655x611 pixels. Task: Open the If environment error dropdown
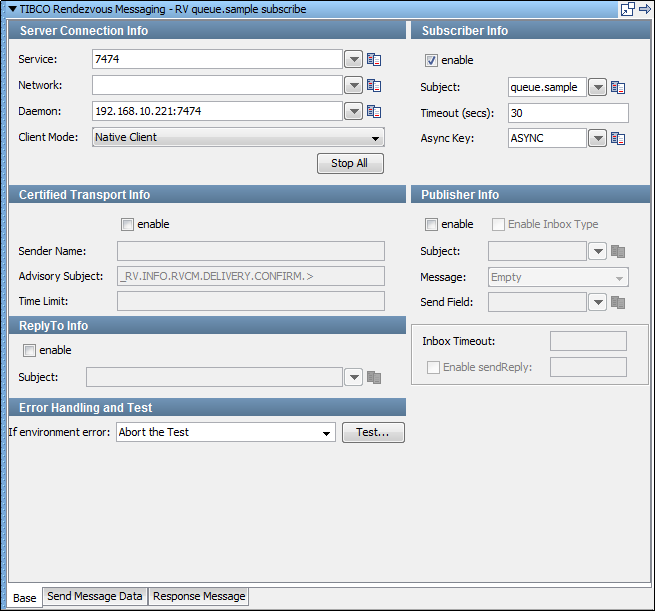click(x=226, y=432)
